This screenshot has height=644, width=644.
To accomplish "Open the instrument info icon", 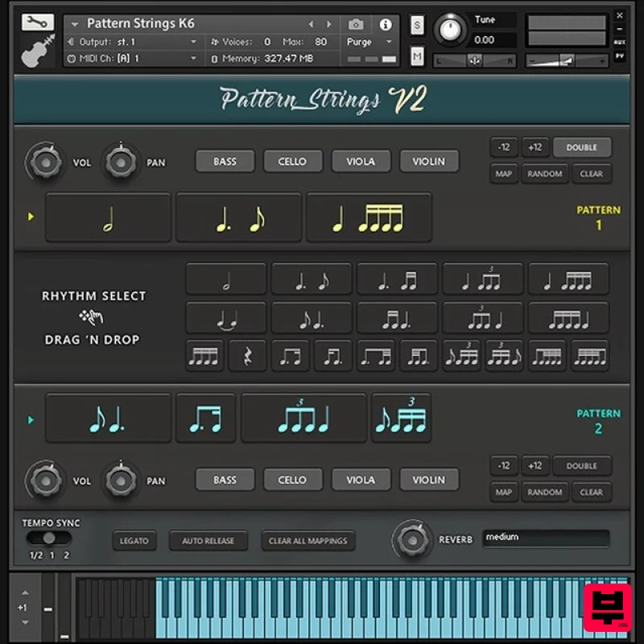I will pyautogui.click(x=386, y=24).
